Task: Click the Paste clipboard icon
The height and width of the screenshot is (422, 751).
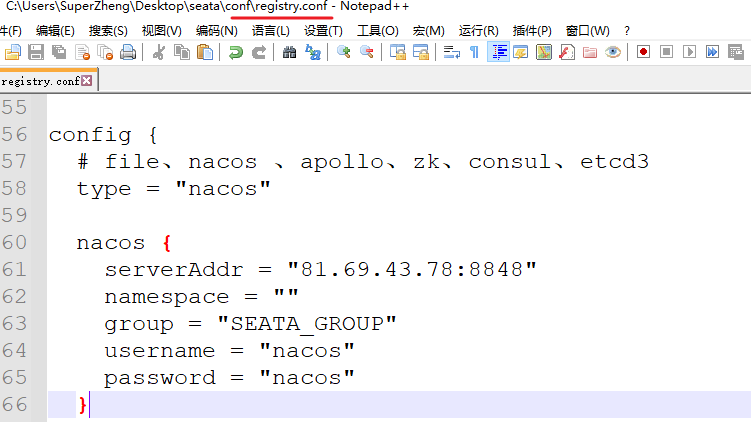Action: click(205, 52)
